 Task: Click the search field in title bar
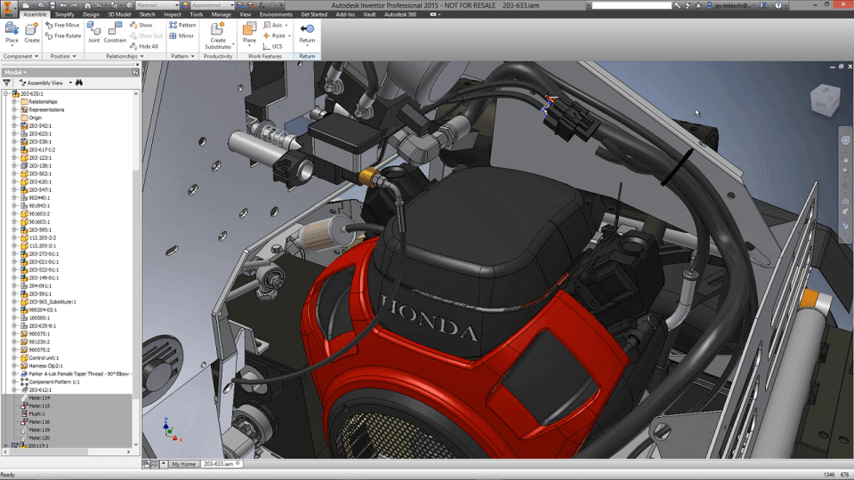pos(632,5)
